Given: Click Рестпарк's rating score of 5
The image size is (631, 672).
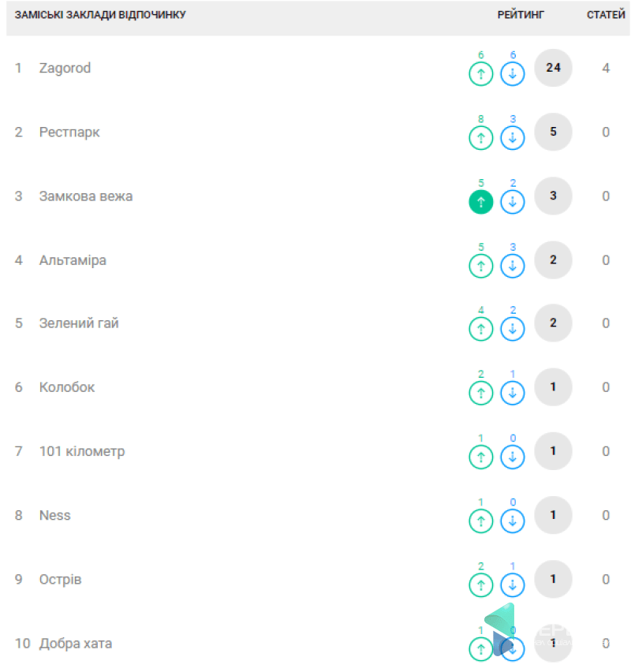Looking at the screenshot, I should click(553, 132).
